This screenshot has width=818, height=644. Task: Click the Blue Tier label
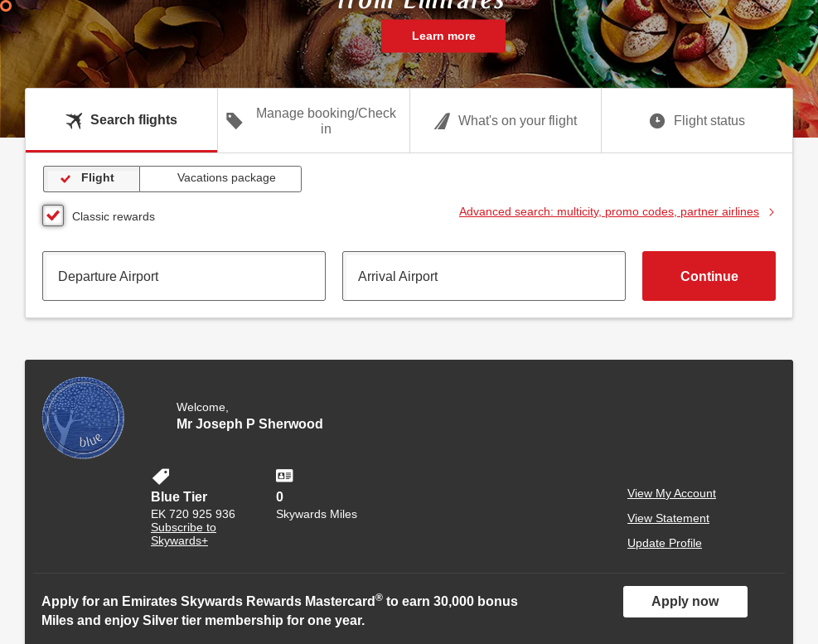tap(179, 496)
